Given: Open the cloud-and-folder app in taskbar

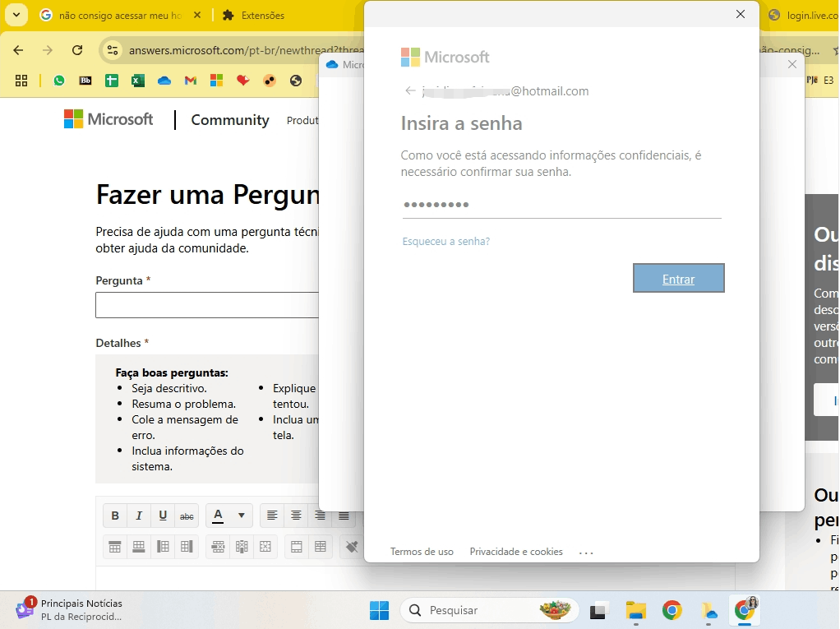Looking at the screenshot, I should click(708, 611).
